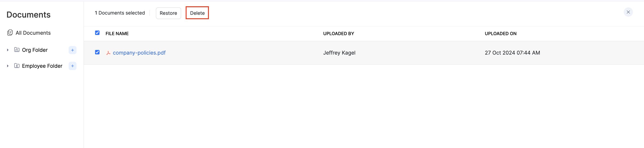Screen dimensions: 644x148
Task: Click the PDF icon beside company-policies.pdf
Action: 108,53
